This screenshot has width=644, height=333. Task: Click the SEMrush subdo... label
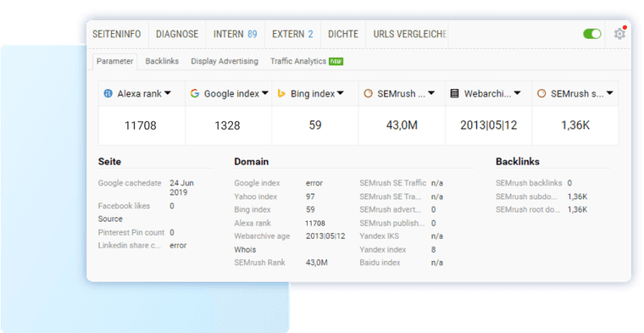click(x=526, y=197)
